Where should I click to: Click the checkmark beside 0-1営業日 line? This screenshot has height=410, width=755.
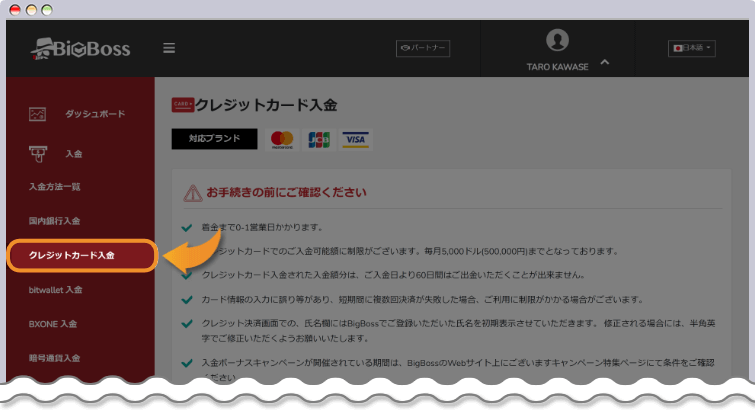(187, 228)
